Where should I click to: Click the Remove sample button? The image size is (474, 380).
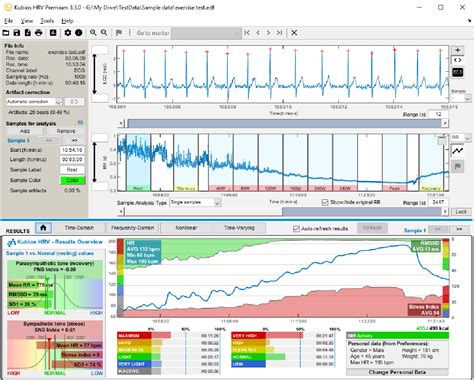[66, 131]
